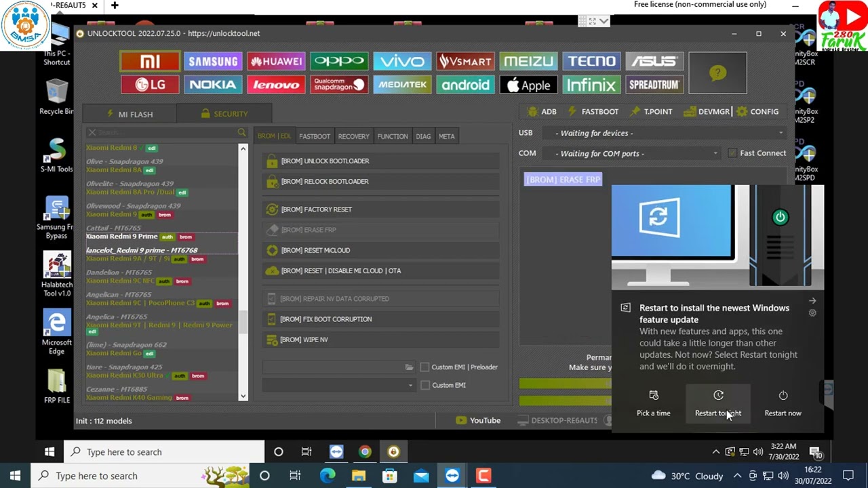Open the notification settings gear
The height and width of the screenshot is (488, 868).
[x=812, y=313]
